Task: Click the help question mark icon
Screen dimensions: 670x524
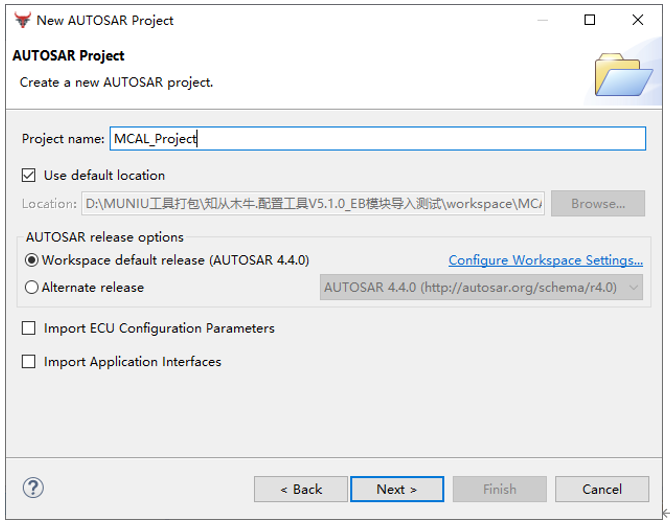Action: tap(33, 488)
